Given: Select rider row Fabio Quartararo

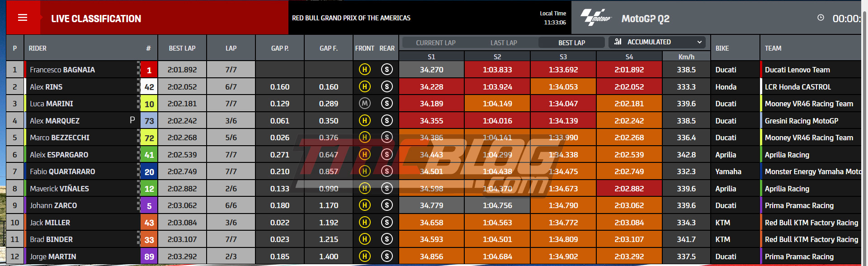Looking at the screenshot, I should pos(434,171).
